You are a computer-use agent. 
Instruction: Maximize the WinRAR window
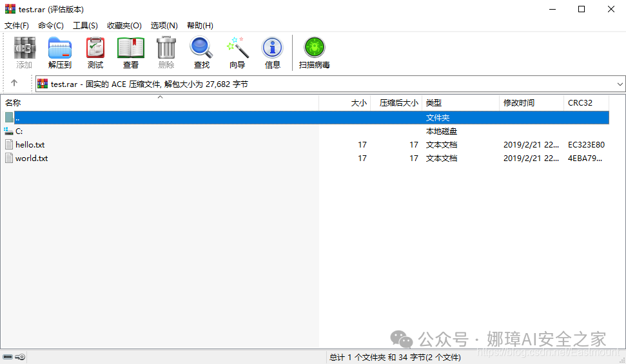(582, 9)
